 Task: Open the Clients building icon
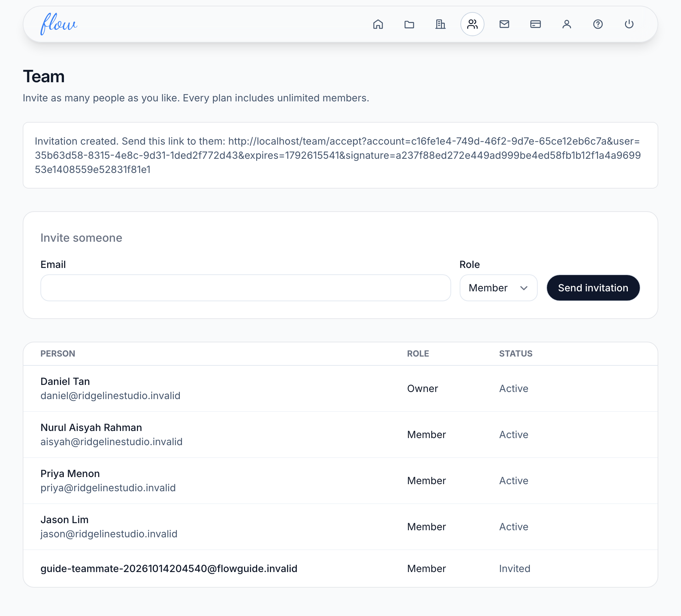(x=441, y=24)
